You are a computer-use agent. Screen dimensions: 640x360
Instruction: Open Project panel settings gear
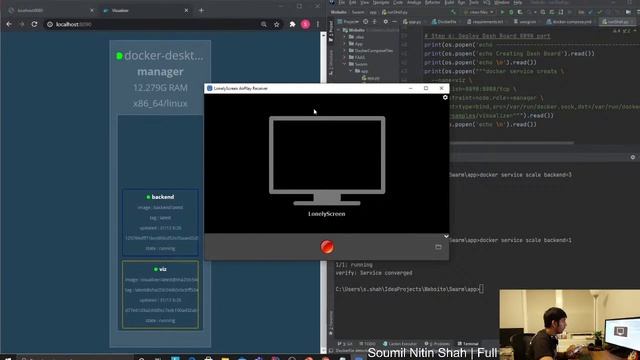385,22
